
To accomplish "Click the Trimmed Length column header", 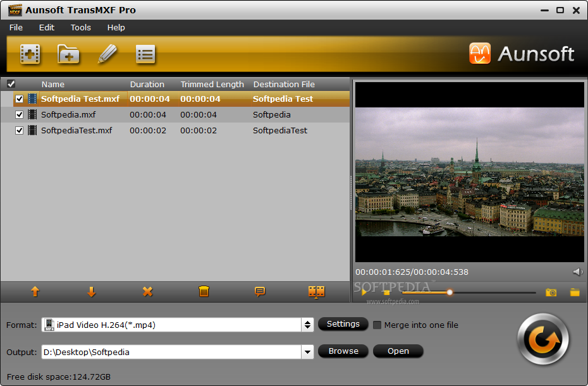I will pyautogui.click(x=212, y=84).
